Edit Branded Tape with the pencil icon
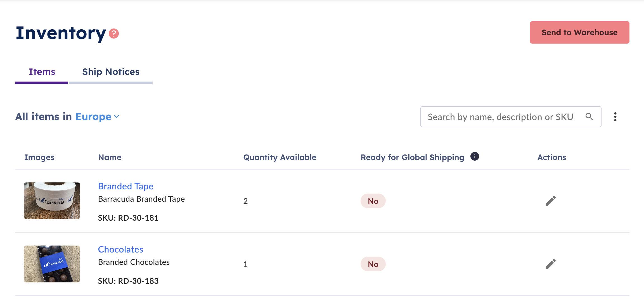Screen dimensions: 644x300 [551, 201]
